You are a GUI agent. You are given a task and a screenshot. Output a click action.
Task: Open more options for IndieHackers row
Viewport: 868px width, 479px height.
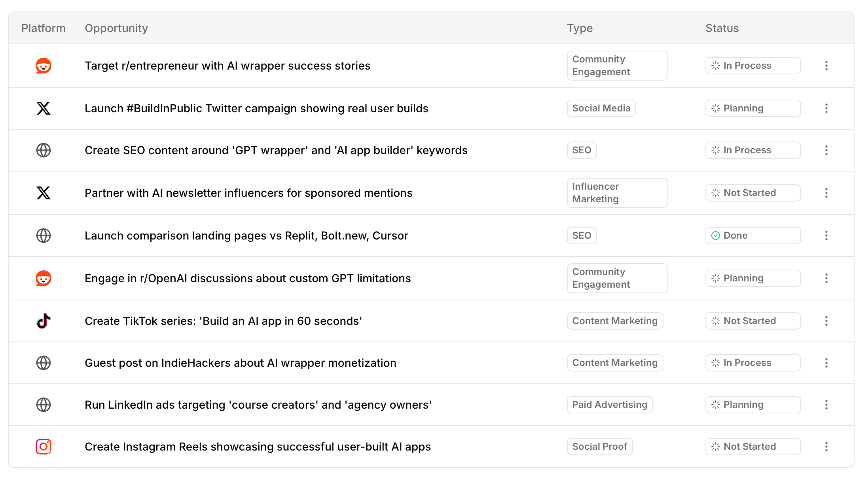click(826, 363)
